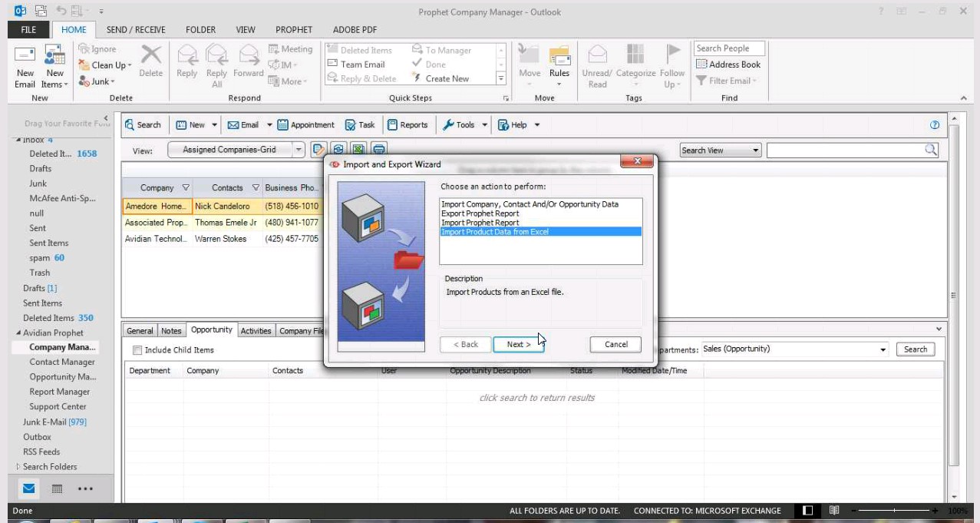Click the Tools wrench icon
Viewport: 980px width, 523px height.
point(449,124)
